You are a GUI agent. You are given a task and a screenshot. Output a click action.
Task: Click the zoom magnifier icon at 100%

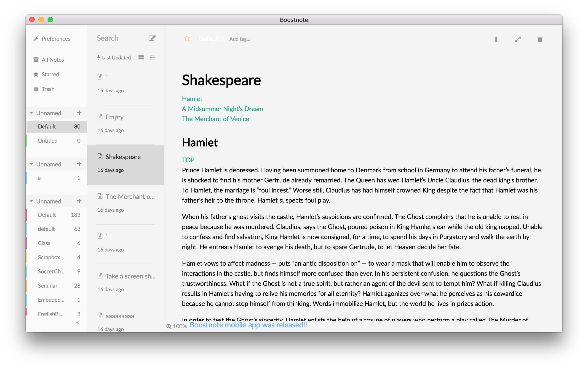point(168,326)
